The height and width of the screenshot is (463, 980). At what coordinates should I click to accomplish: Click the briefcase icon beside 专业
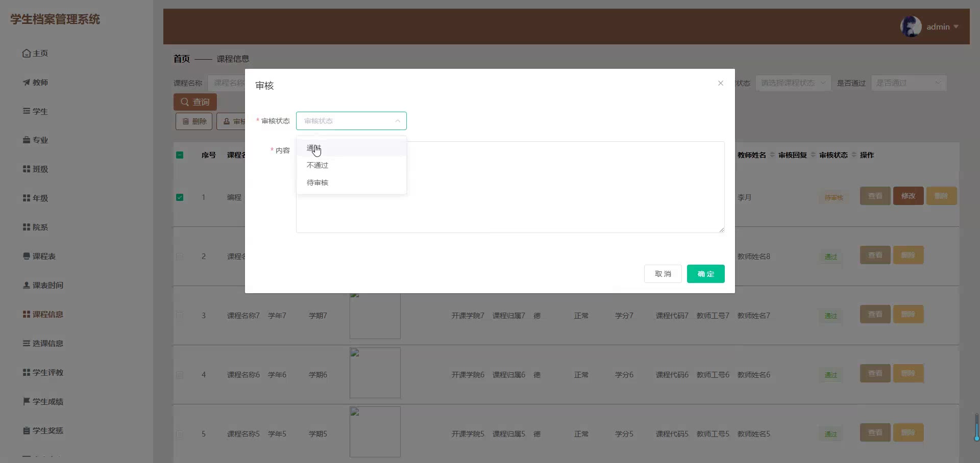tap(27, 140)
